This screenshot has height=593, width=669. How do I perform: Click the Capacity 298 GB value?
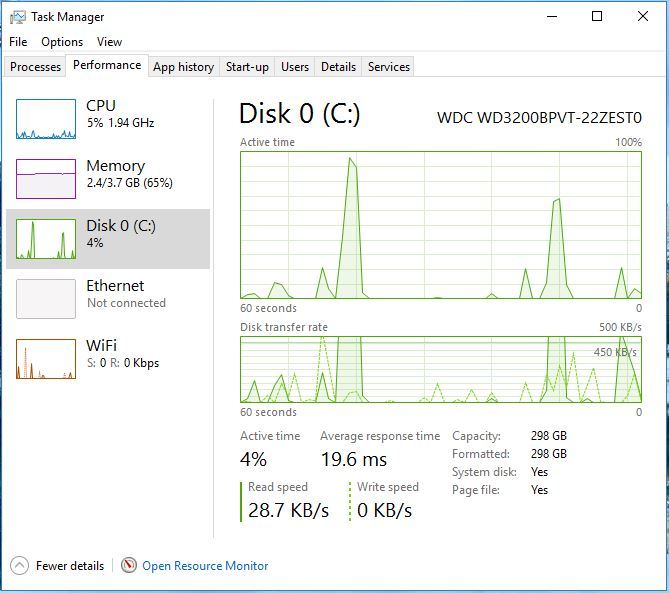pyautogui.click(x=549, y=436)
